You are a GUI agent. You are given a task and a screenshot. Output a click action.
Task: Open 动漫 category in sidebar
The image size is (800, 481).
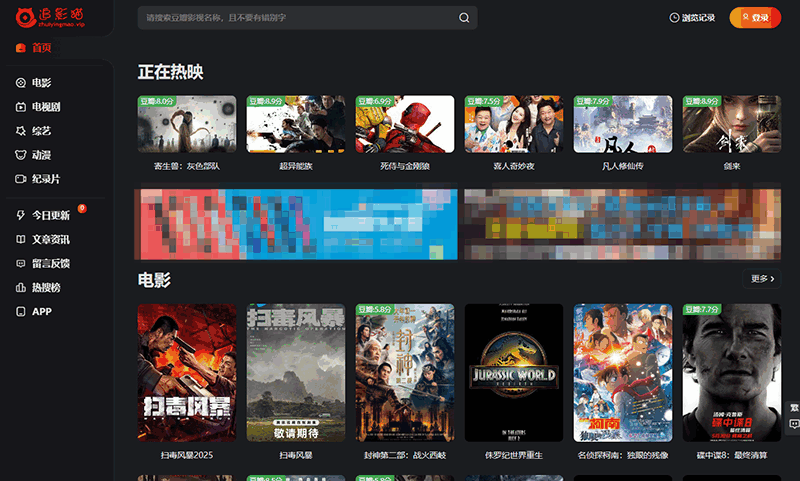coord(41,155)
